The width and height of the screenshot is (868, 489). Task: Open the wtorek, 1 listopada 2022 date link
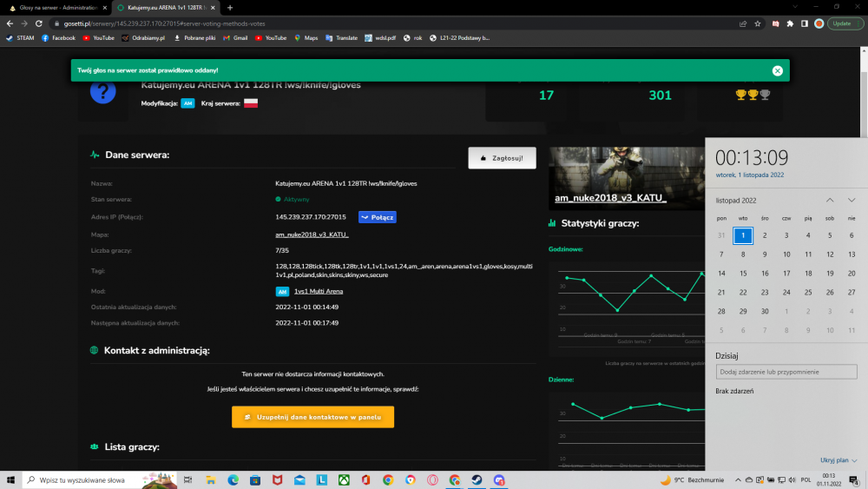click(750, 175)
